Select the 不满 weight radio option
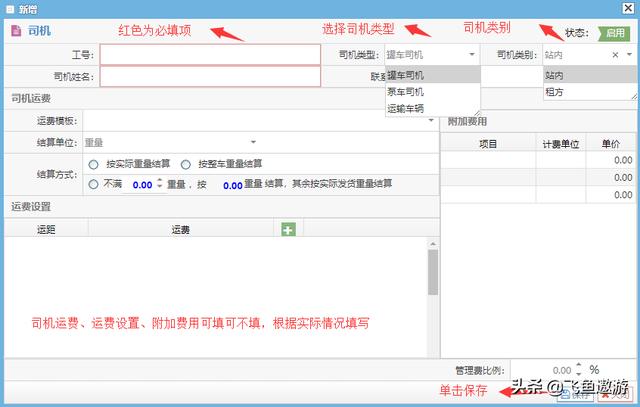Screen dimensions: 640x407 pyautogui.click(x=93, y=184)
